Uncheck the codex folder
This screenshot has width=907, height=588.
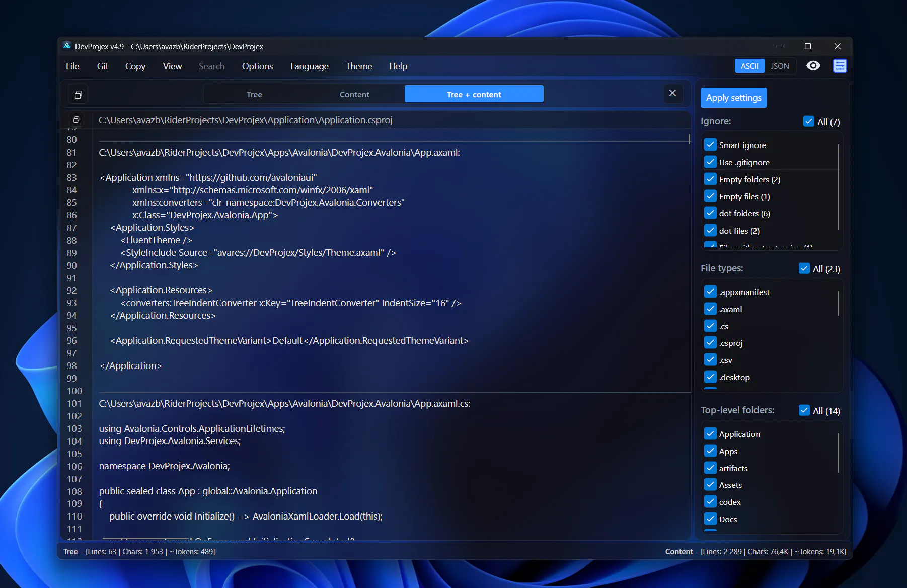tap(710, 502)
